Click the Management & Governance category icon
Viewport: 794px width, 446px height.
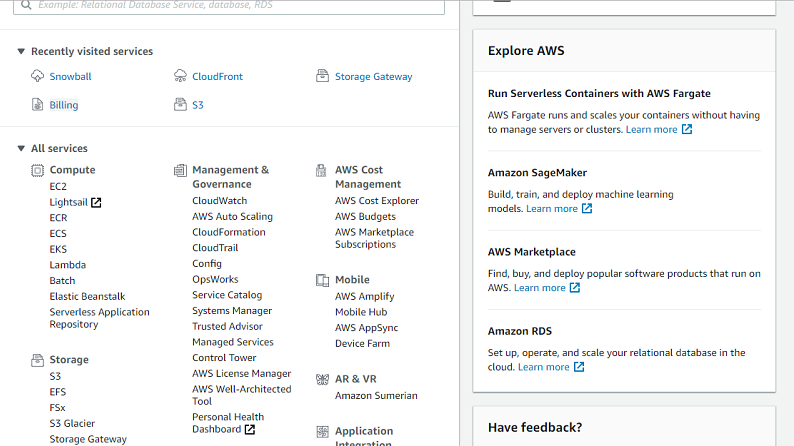[180, 171]
